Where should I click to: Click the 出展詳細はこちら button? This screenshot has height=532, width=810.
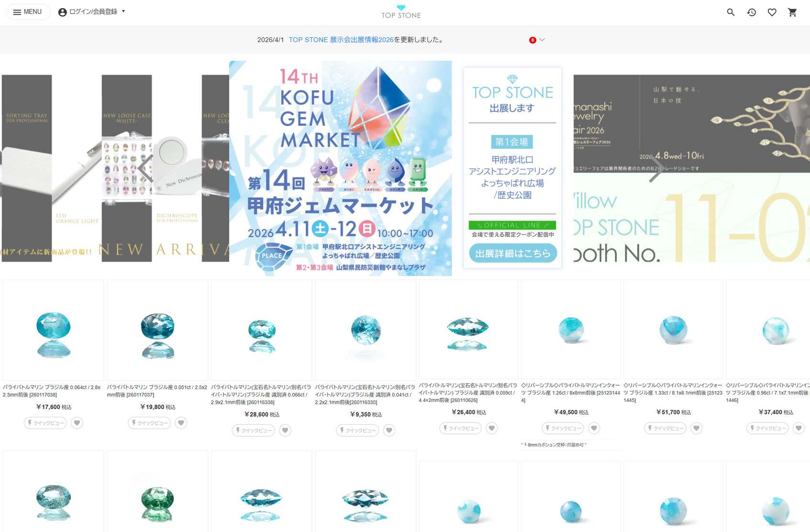point(512,254)
